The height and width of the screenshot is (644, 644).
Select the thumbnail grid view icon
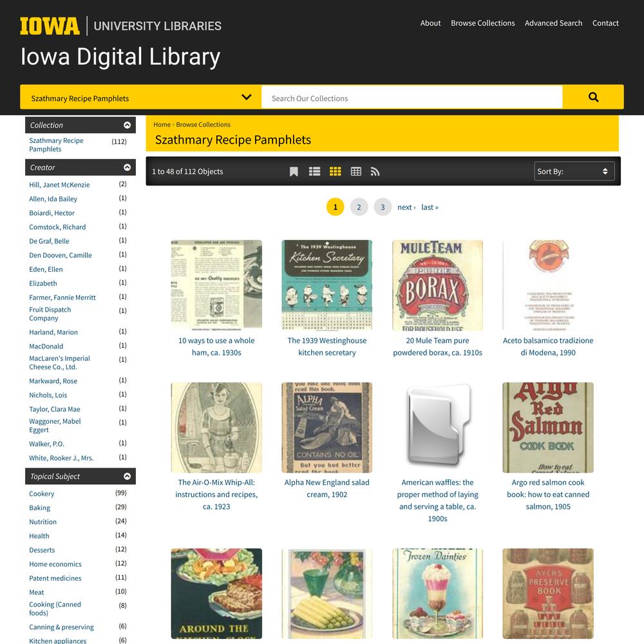[335, 171]
